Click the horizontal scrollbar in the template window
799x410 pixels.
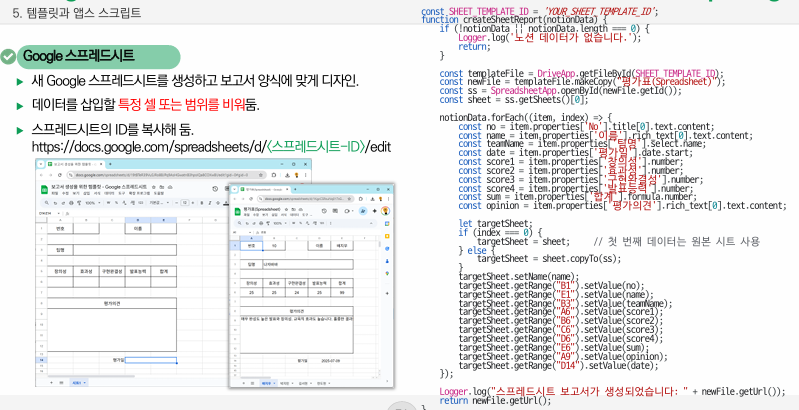pos(92,376)
